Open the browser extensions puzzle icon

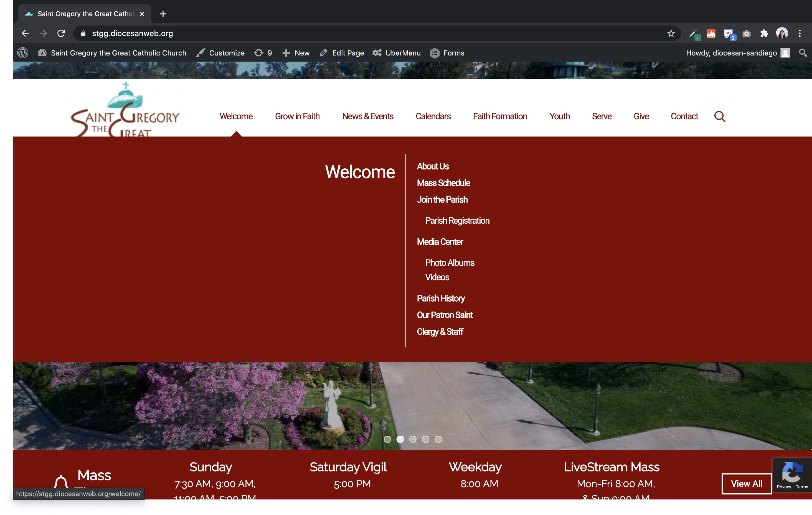click(x=764, y=33)
